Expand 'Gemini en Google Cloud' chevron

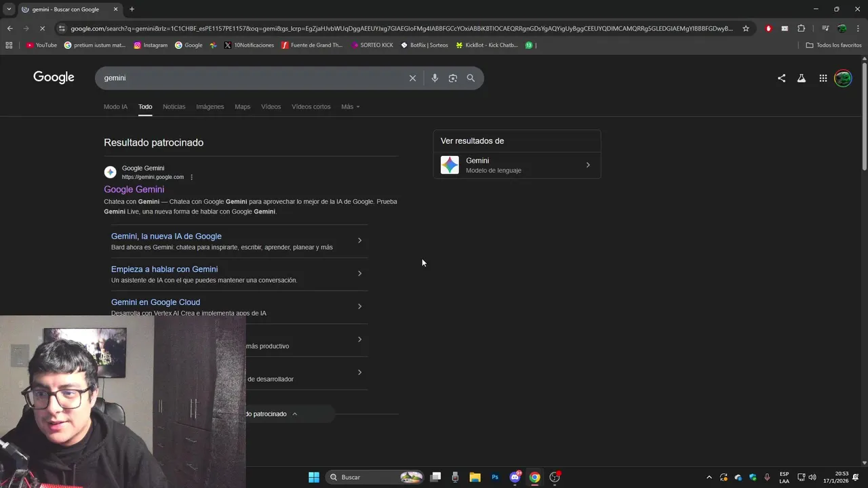[359, 306]
